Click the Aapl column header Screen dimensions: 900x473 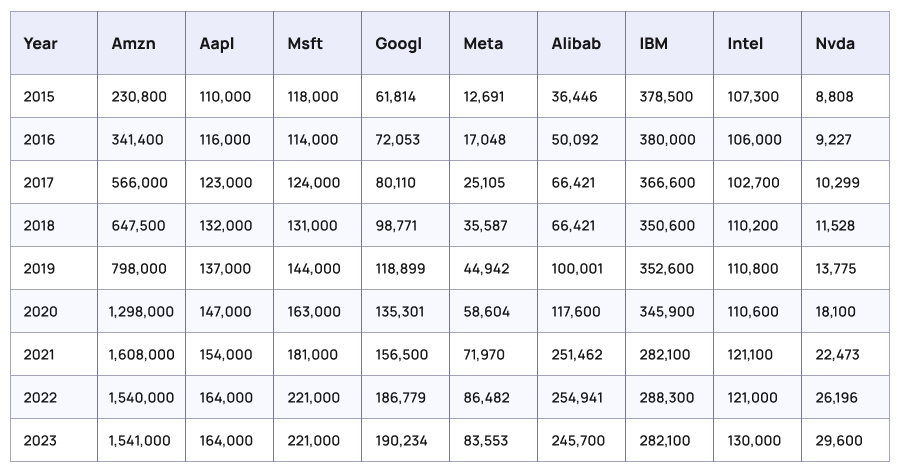click(219, 44)
